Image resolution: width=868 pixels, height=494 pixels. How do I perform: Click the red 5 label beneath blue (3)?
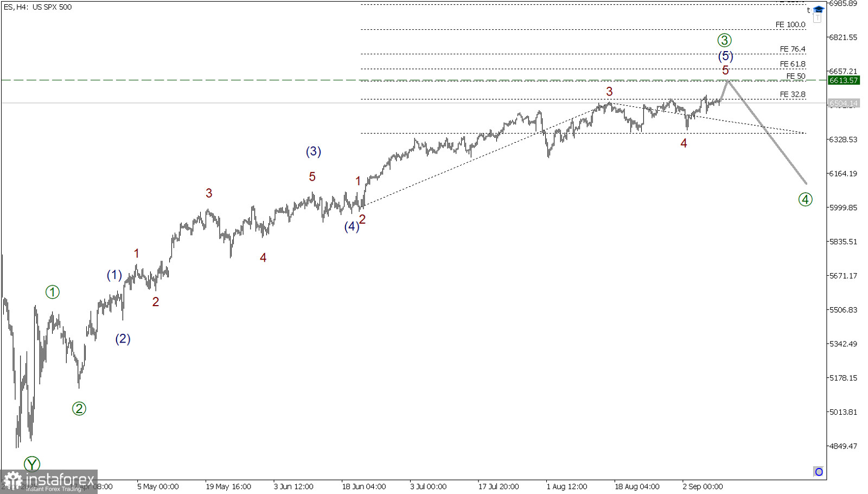[312, 176]
